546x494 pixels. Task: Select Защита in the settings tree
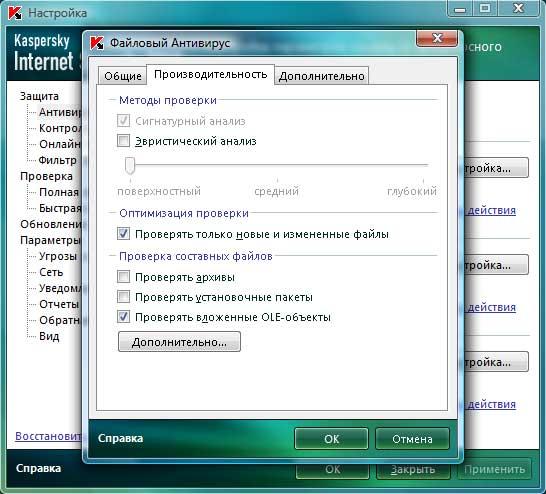tap(39, 96)
